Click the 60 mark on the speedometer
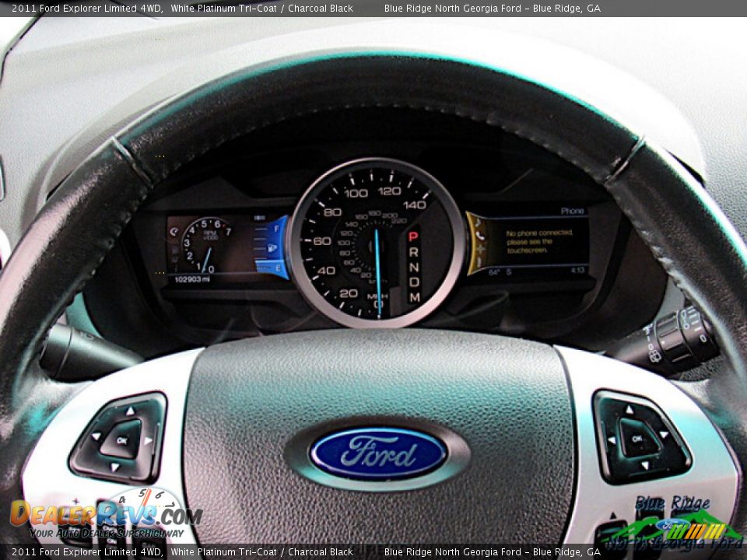 pyautogui.click(x=322, y=241)
